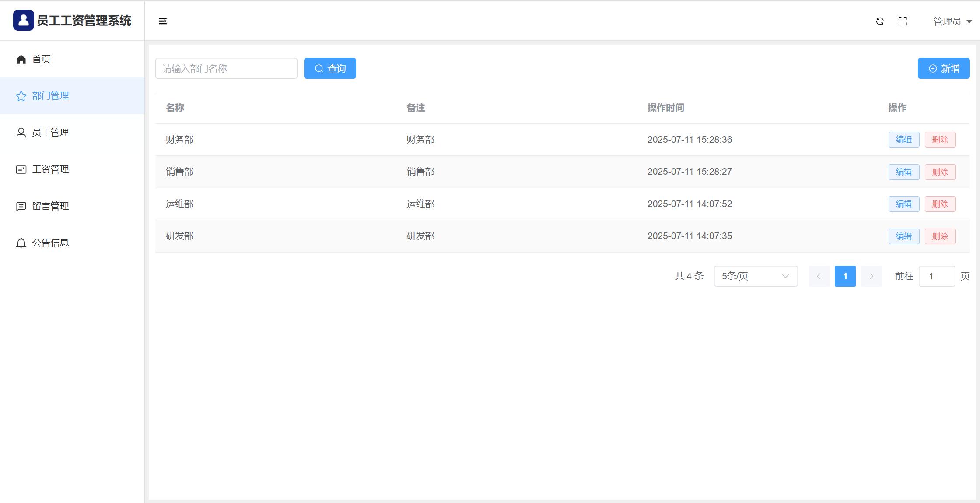Expand the 5条/页 page size selector

click(756, 276)
